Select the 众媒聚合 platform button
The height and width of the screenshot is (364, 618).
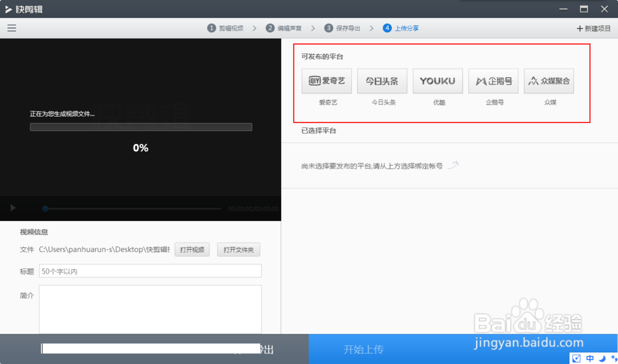[x=549, y=81]
